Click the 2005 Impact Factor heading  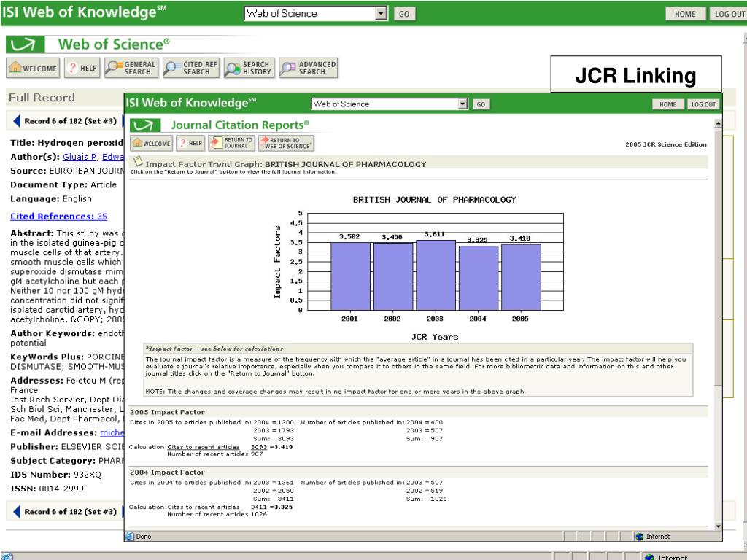(x=167, y=412)
